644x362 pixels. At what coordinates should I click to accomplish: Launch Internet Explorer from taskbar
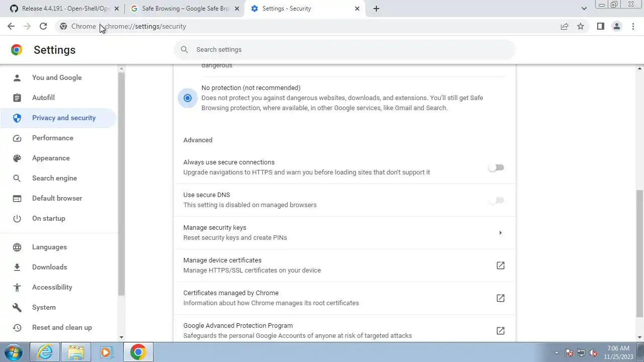pyautogui.click(x=45, y=352)
